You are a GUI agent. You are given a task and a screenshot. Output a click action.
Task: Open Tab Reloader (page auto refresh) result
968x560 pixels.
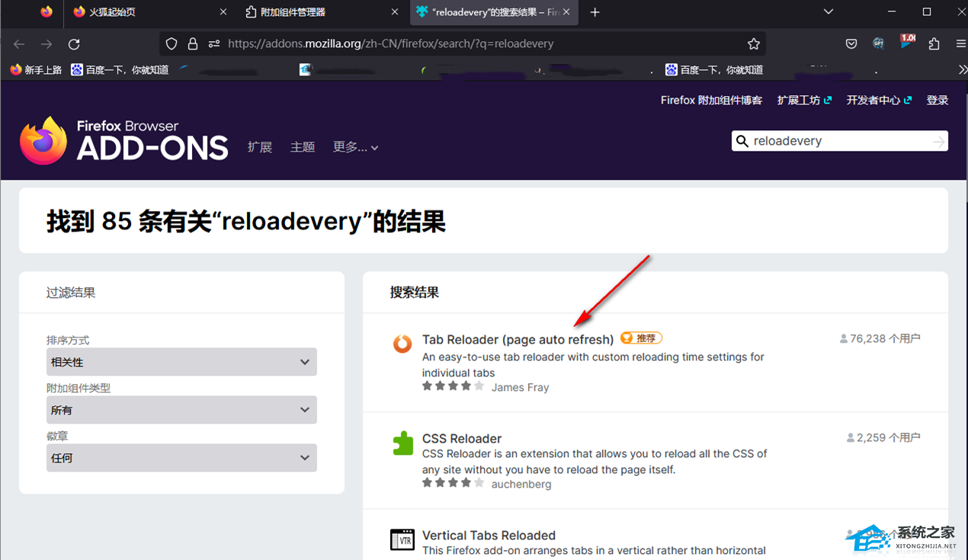click(x=518, y=340)
